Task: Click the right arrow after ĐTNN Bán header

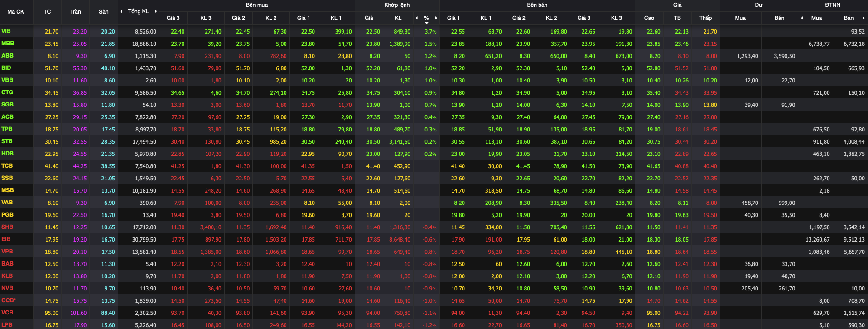Action: pos(863,18)
